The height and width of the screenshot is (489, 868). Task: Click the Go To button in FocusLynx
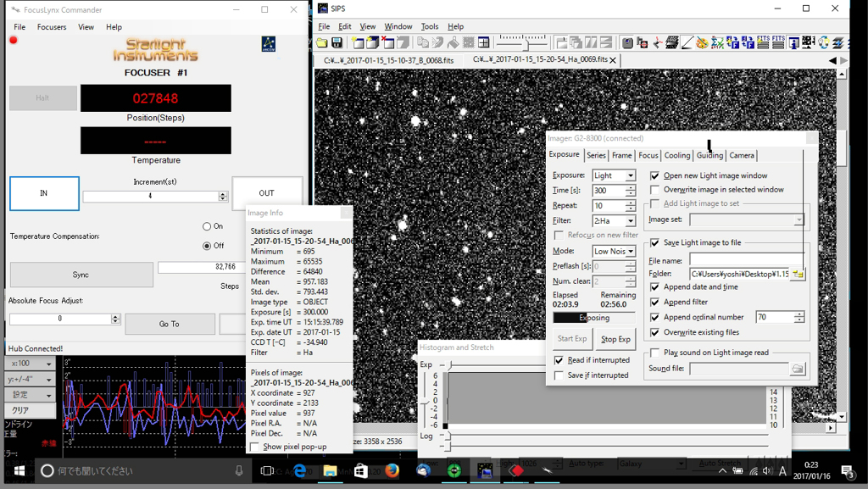(170, 324)
